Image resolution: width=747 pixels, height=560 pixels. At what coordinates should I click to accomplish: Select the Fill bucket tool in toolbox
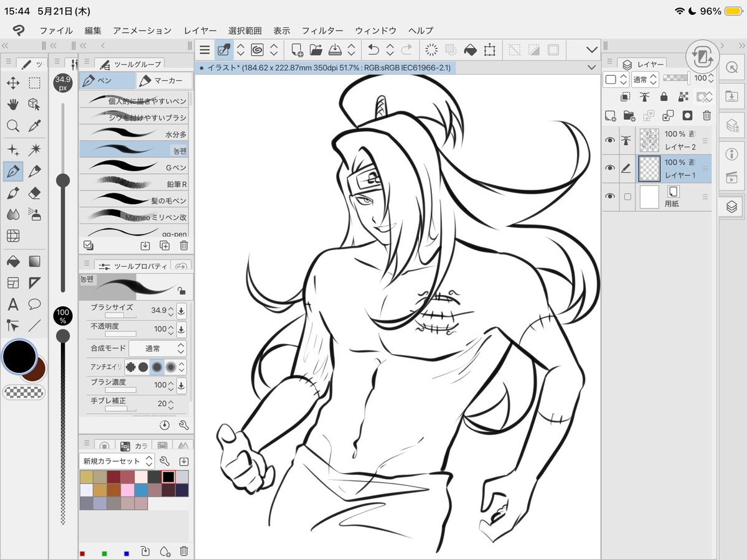(x=12, y=261)
